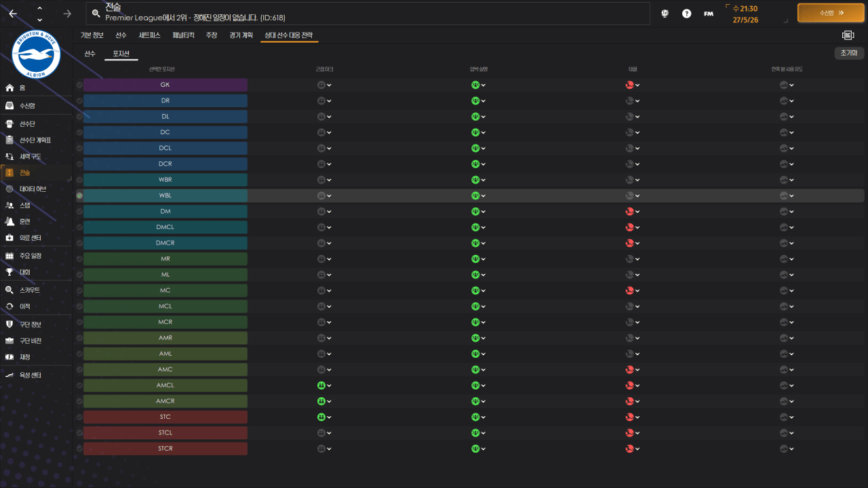Click the search field showing 전술
Image resolution: width=868 pixels, height=488 pixels.
pos(368,13)
